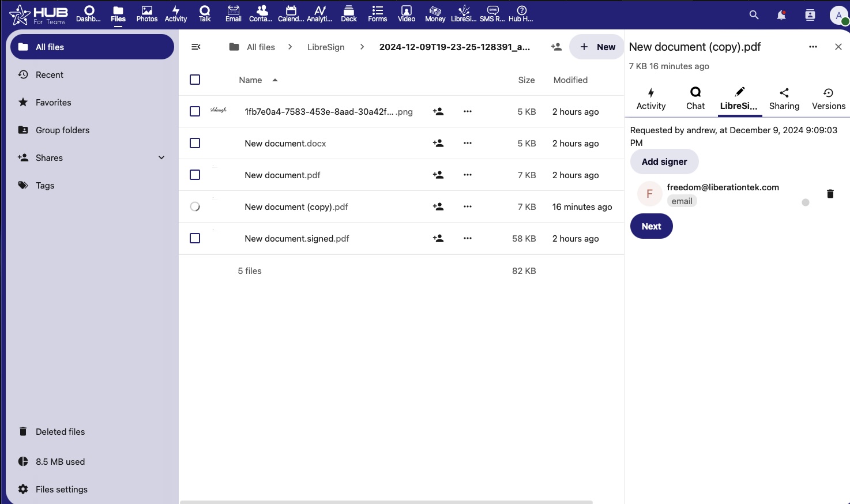Open sidebar more options menu for document
Image resolution: width=850 pixels, height=504 pixels.
[813, 47]
